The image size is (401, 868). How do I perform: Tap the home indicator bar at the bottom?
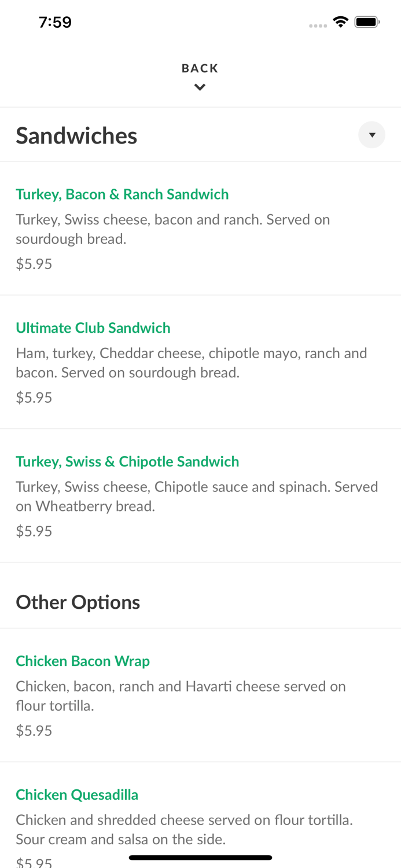(200, 857)
